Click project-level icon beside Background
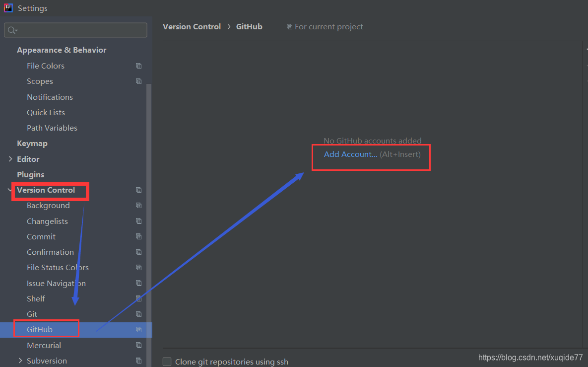This screenshot has height=367, width=588. pos(139,205)
